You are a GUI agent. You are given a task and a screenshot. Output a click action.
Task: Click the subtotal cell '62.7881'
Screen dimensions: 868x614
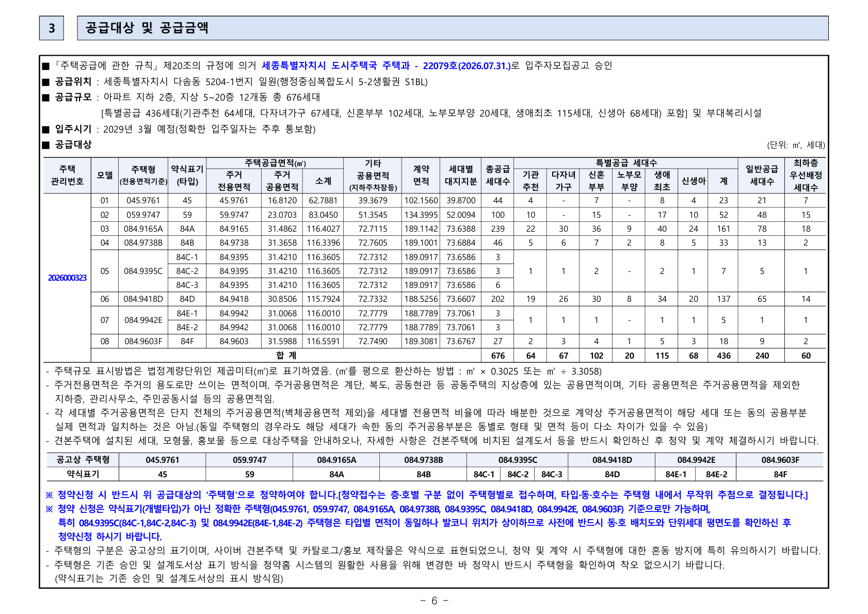coord(324,201)
